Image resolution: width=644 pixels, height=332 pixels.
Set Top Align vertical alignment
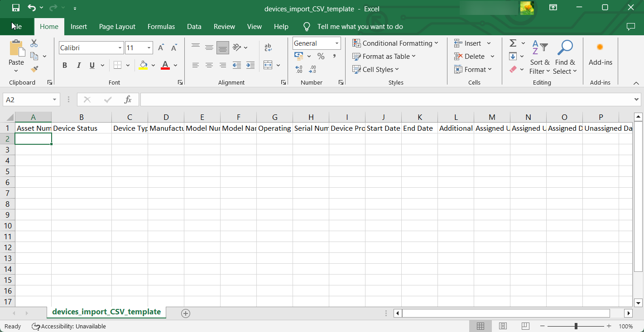tap(196, 47)
